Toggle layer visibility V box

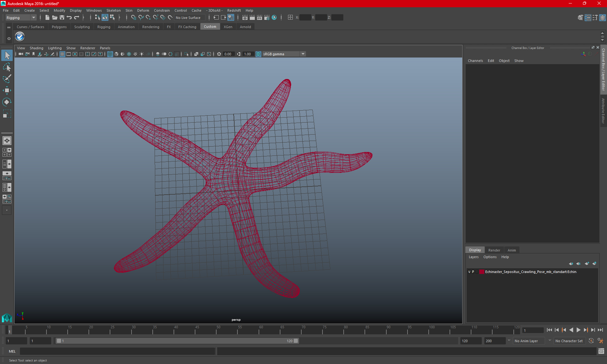coord(469,272)
